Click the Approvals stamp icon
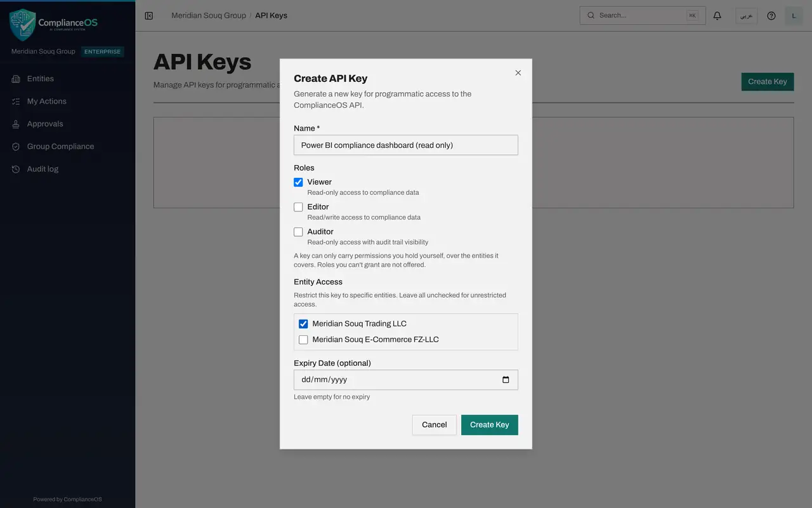Image resolution: width=812 pixels, height=508 pixels. 16,124
